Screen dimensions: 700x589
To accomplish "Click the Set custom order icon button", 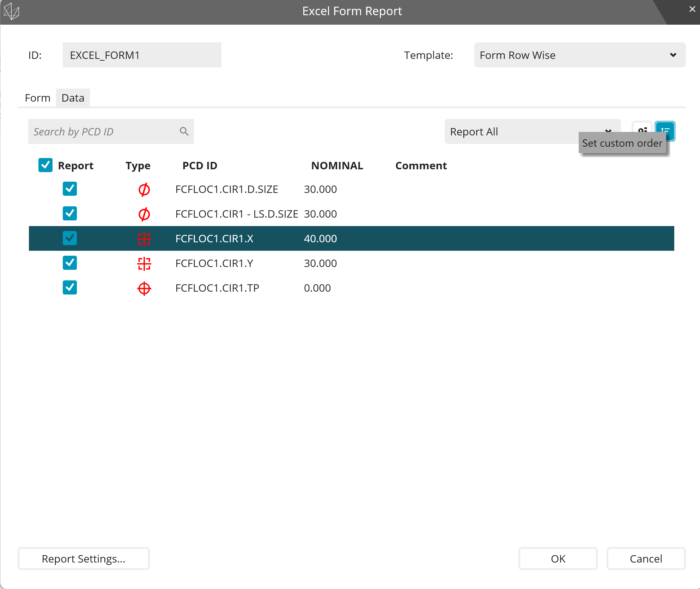I will [x=665, y=131].
